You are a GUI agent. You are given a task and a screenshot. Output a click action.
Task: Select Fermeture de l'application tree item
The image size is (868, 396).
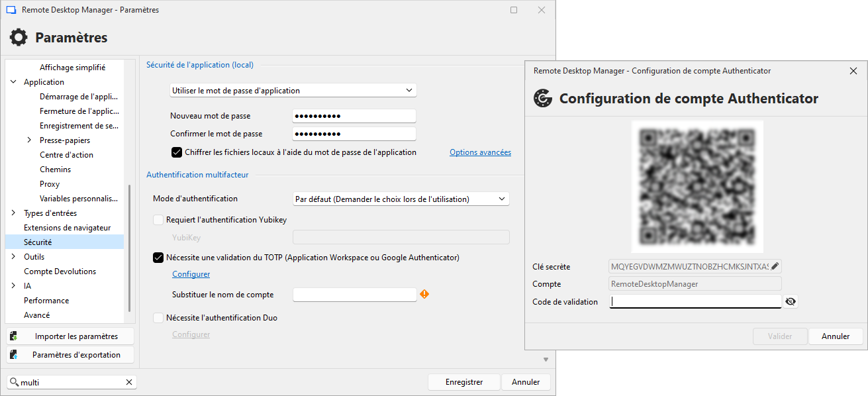pos(79,111)
